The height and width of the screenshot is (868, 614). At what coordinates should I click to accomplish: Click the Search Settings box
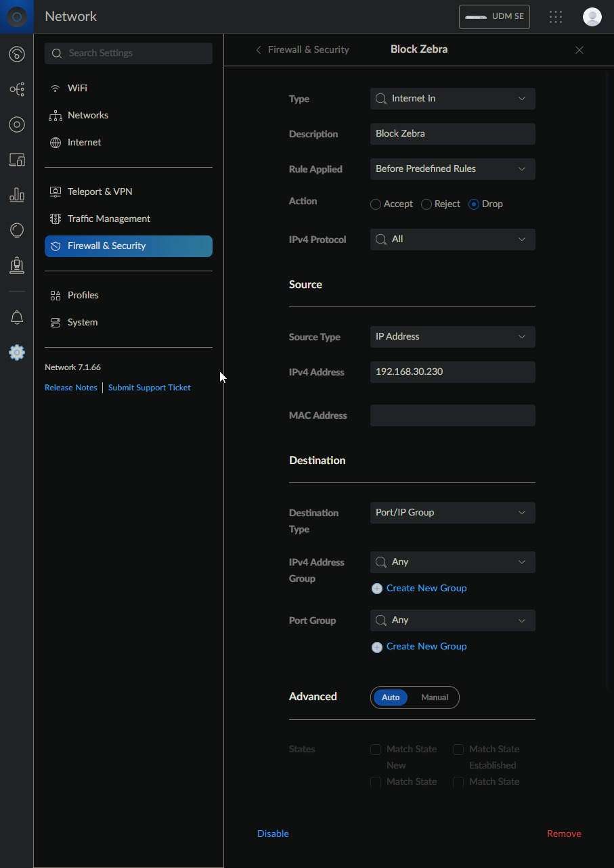coord(129,53)
